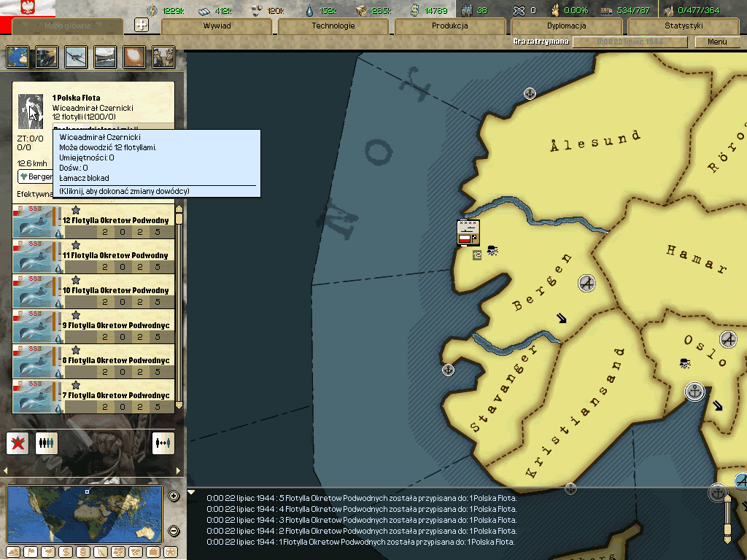Switch to dollar economic map mode
The image size is (747, 560).
66,553
